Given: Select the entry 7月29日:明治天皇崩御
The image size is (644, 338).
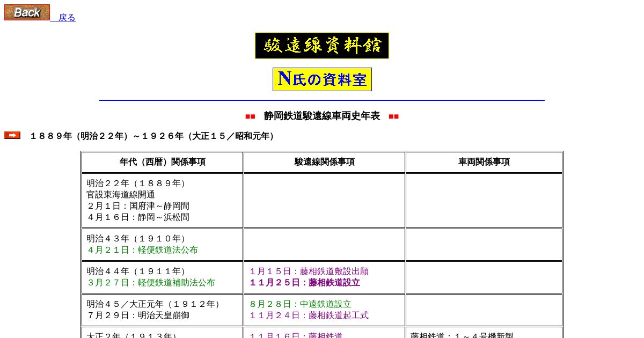Looking at the screenshot, I should click(138, 315).
